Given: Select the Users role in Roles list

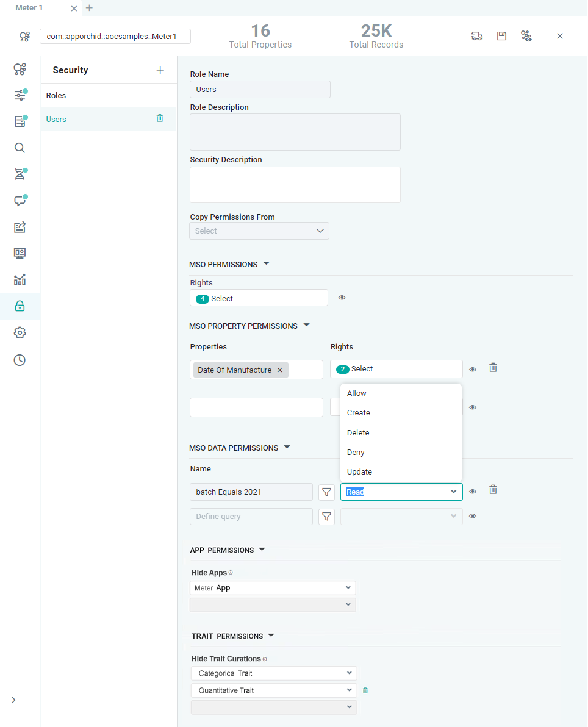Looking at the screenshot, I should (x=56, y=120).
